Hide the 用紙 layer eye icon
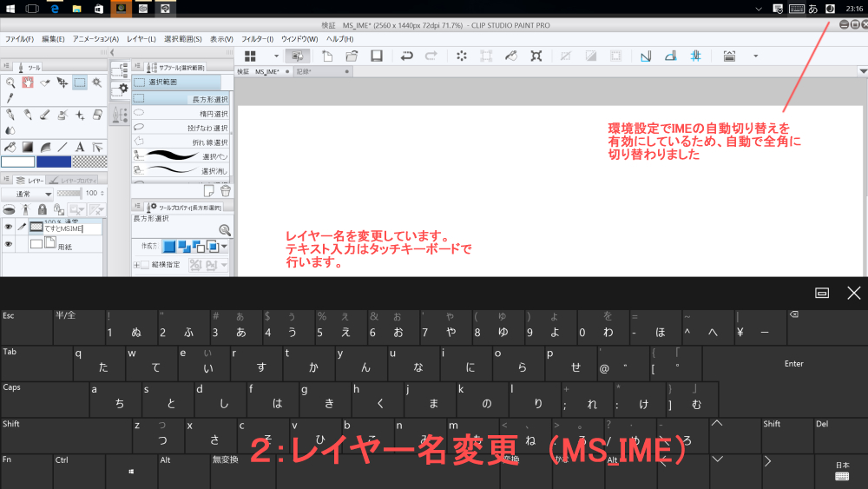Viewport: 868px width, 489px height. (9, 244)
